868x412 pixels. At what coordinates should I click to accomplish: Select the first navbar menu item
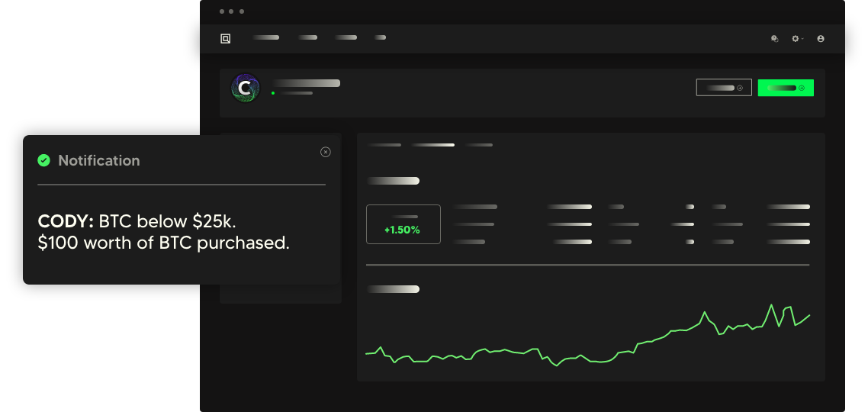[x=265, y=37]
